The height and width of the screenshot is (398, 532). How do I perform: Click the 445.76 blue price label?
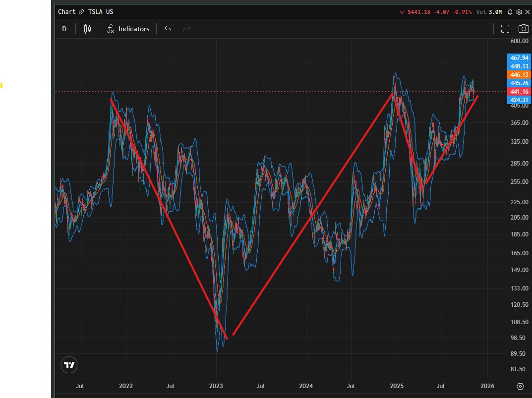(x=519, y=83)
